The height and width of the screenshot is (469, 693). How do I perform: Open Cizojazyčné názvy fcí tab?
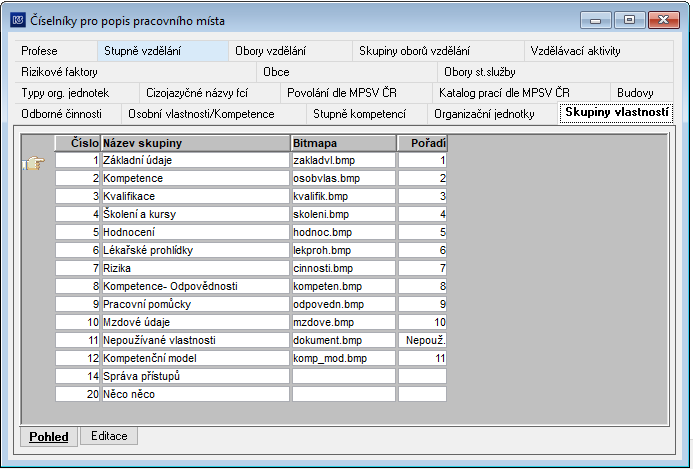(x=210, y=93)
